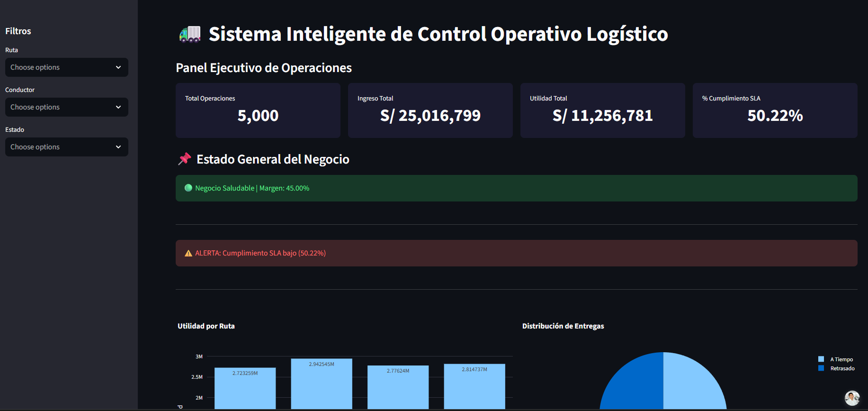Click the Ingreso Total metric label
This screenshot has width=868, height=411.
[375, 99]
